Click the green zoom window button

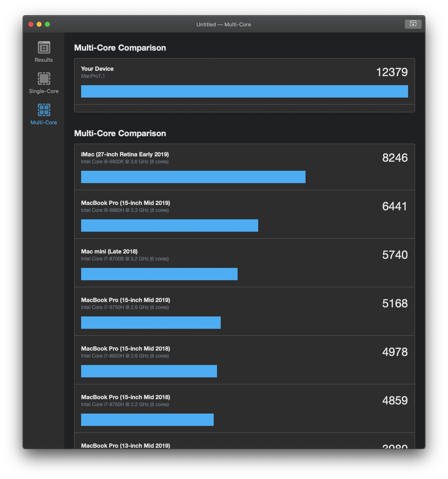pyautogui.click(x=47, y=24)
